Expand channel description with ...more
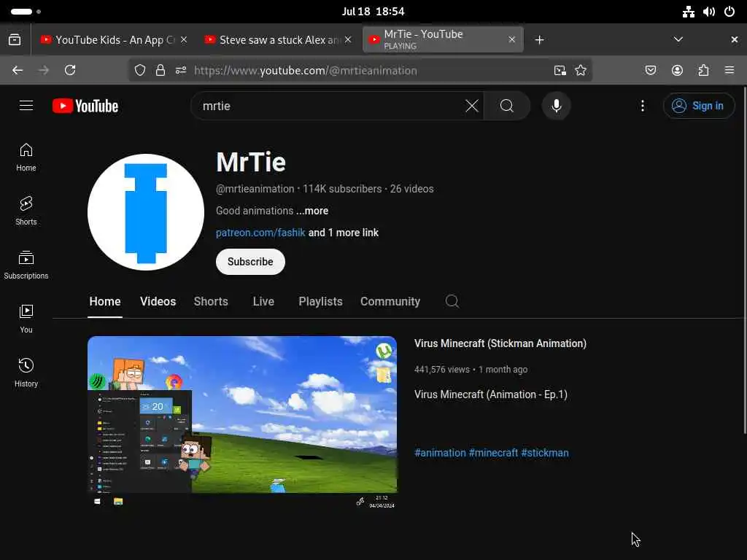The image size is (747, 560). 312,211
